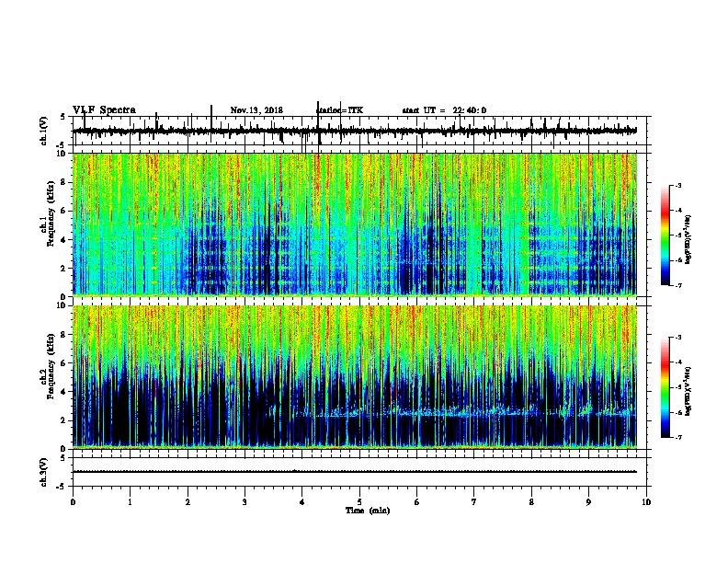The height and width of the screenshot is (563, 728).
Task: Click the "ch.1(V)" waveform axis label
Action: coord(44,131)
